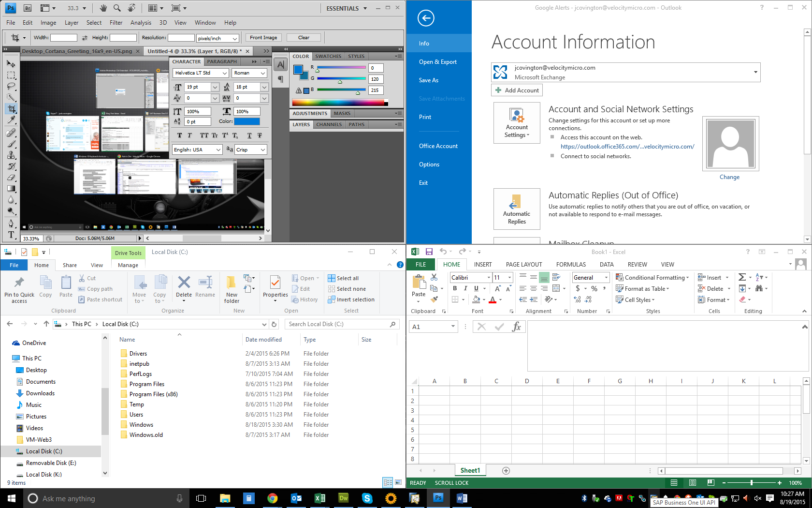Select the Lasso tool in Photoshop
The width and height of the screenshot is (812, 508).
coord(11,87)
